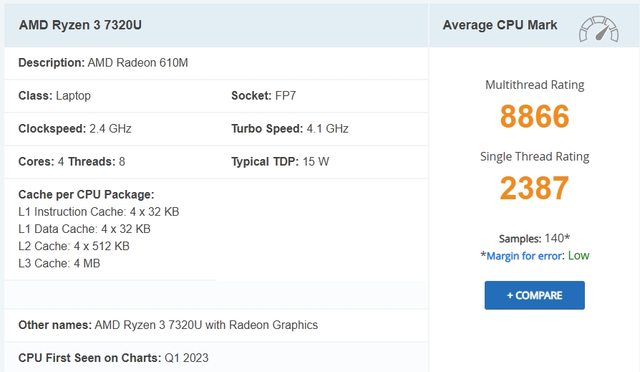The width and height of the screenshot is (640, 372).
Task: Click the L1 Instruction Cache line
Action: [x=99, y=212]
